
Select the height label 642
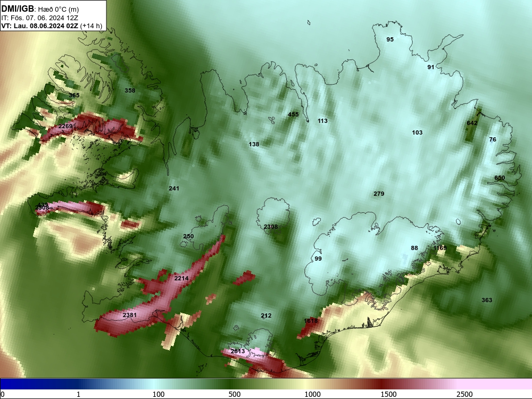(x=472, y=123)
